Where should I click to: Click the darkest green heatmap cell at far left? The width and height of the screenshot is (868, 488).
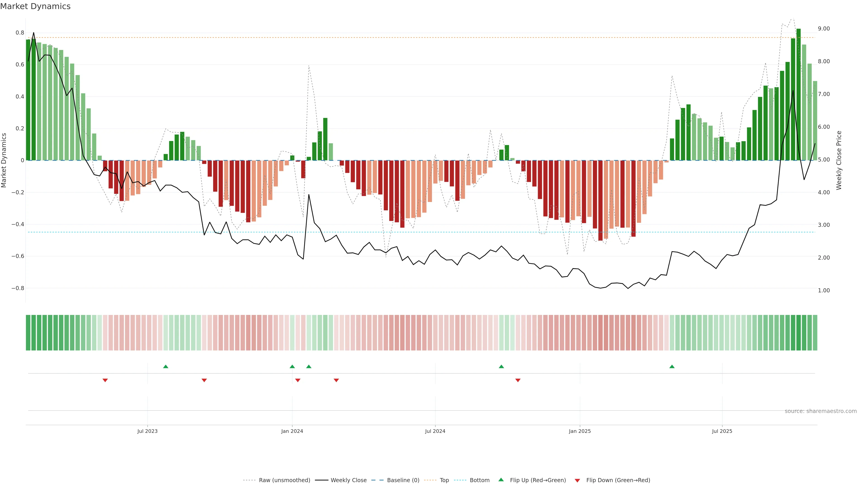(28, 333)
